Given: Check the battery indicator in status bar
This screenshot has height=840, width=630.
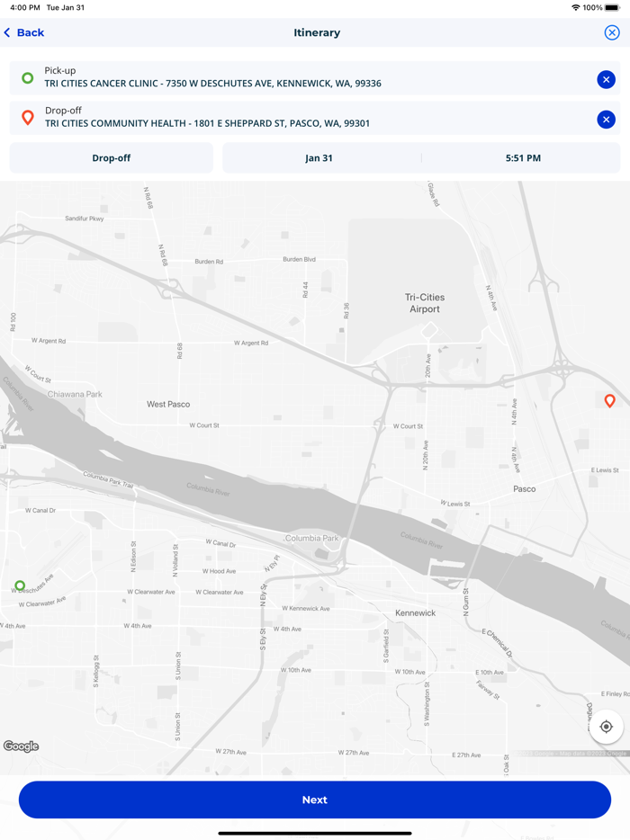Looking at the screenshot, I should click(x=612, y=7).
